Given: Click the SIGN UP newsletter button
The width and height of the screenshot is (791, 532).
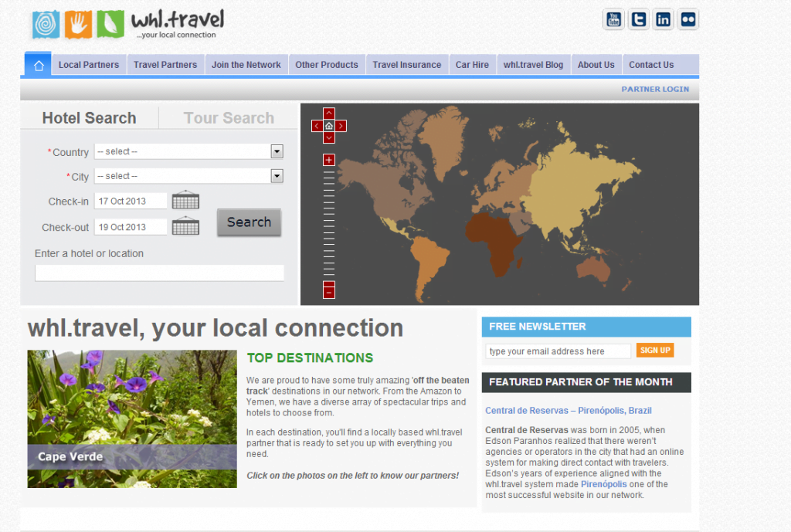Looking at the screenshot, I should coord(655,351).
